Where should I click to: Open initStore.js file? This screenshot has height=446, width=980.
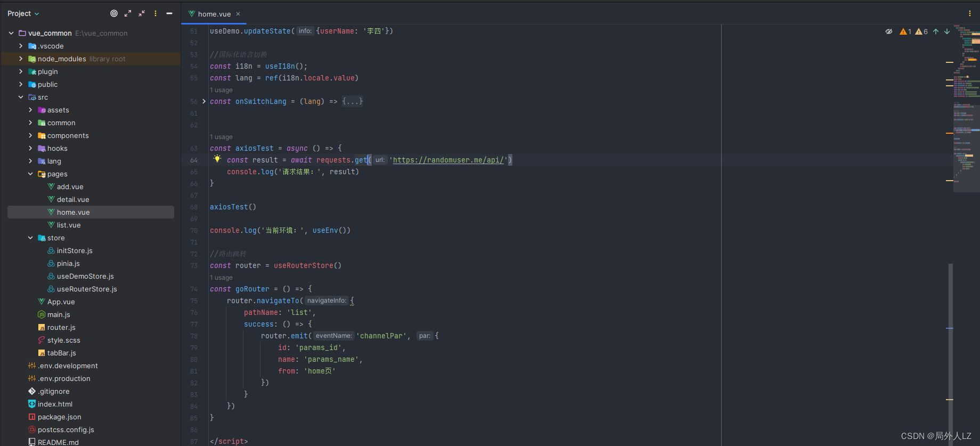[75, 250]
